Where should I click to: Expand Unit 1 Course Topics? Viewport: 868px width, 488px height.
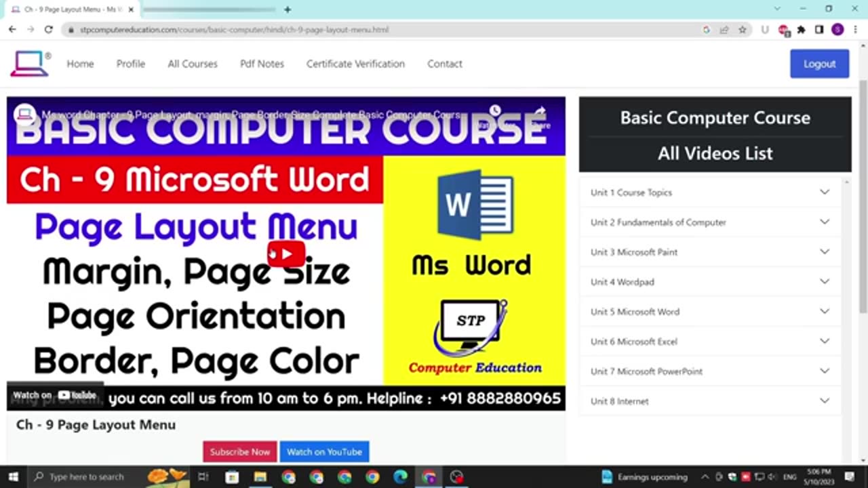coord(710,192)
